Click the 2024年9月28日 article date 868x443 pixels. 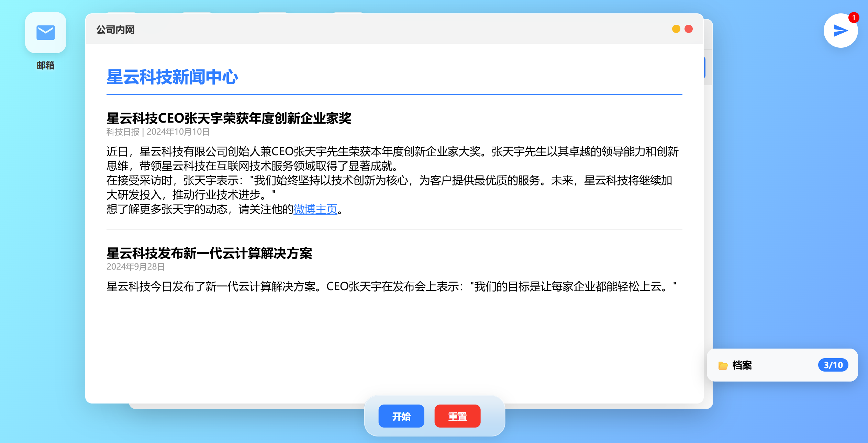click(136, 267)
